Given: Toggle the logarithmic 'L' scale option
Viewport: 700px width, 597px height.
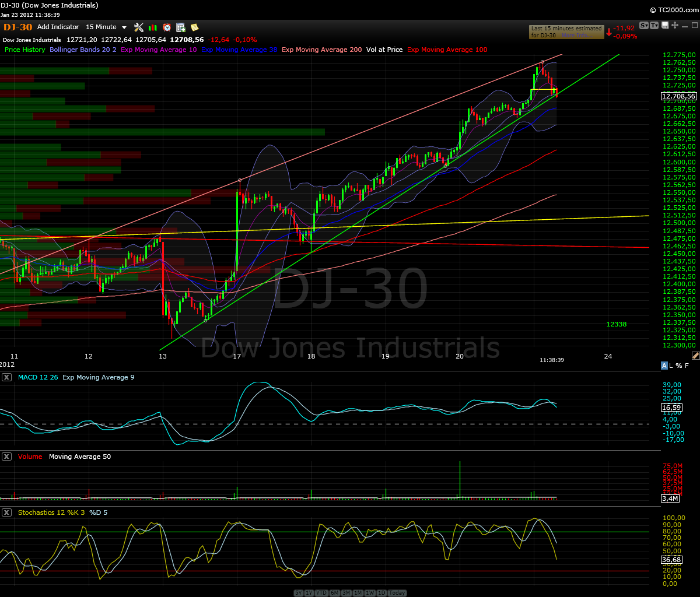Looking at the screenshot, I should pos(671,365).
